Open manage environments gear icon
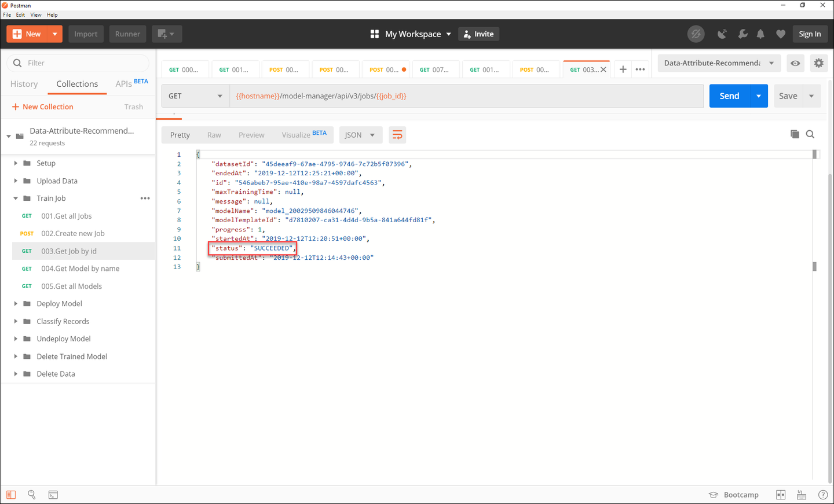834x504 pixels. coord(818,63)
